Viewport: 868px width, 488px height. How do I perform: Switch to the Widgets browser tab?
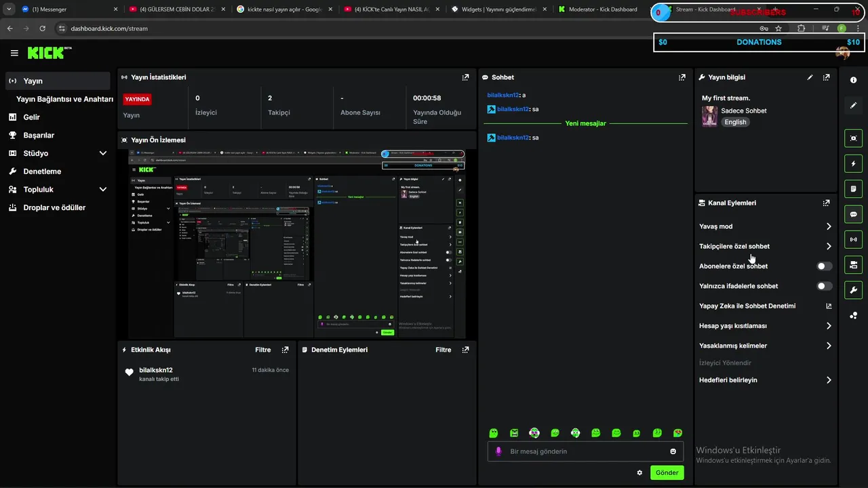click(498, 9)
